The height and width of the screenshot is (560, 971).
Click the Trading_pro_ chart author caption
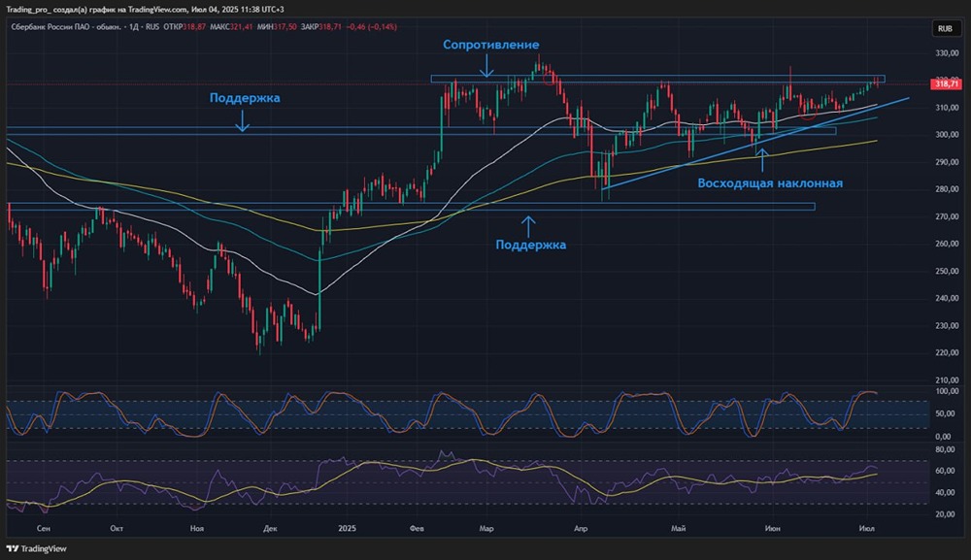tap(145, 10)
